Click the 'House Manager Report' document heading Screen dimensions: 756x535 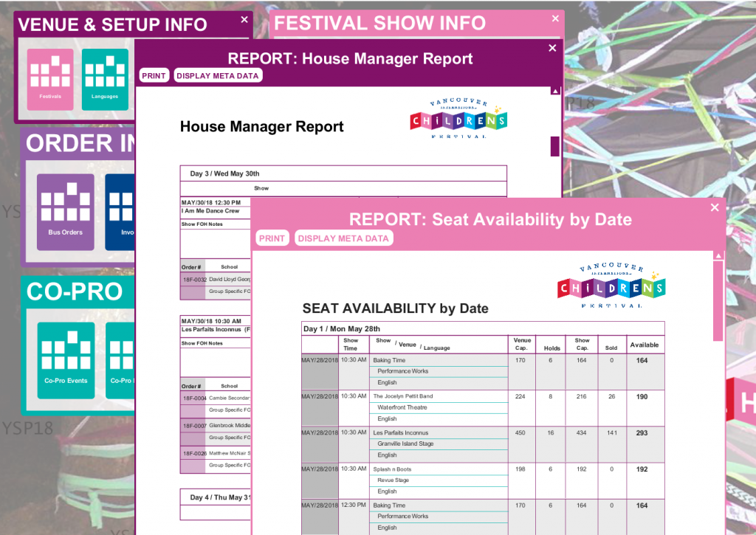[x=262, y=126]
